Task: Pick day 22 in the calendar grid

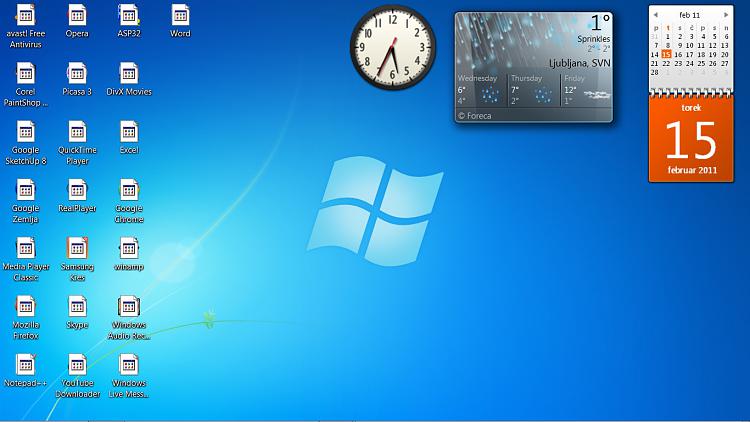Action: [666, 63]
